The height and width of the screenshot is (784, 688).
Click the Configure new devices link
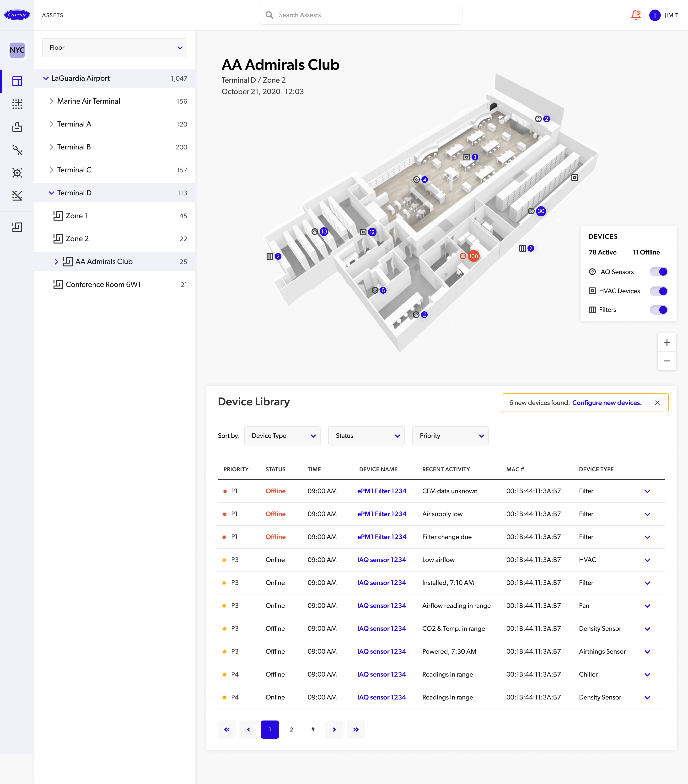607,403
